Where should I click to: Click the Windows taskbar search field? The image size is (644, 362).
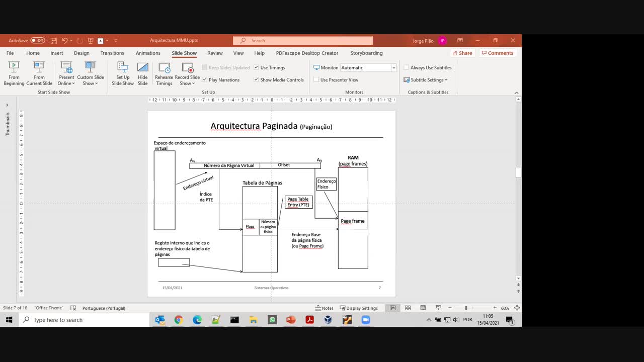tap(84, 320)
